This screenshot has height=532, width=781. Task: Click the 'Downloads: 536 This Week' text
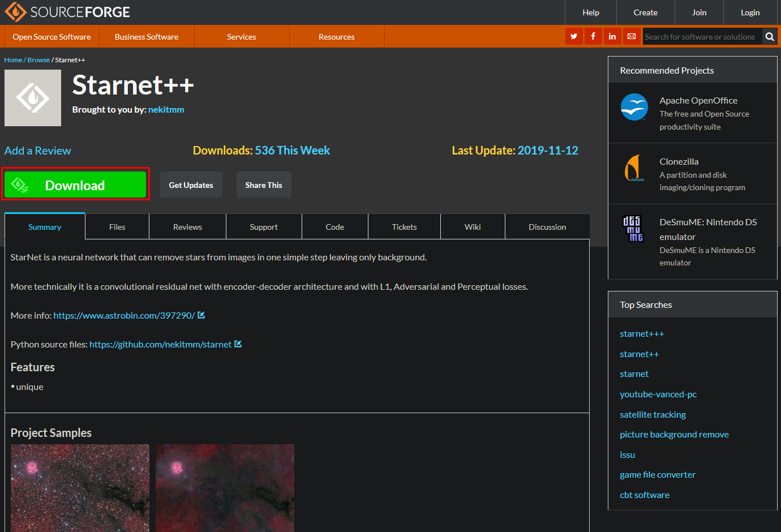tap(261, 151)
